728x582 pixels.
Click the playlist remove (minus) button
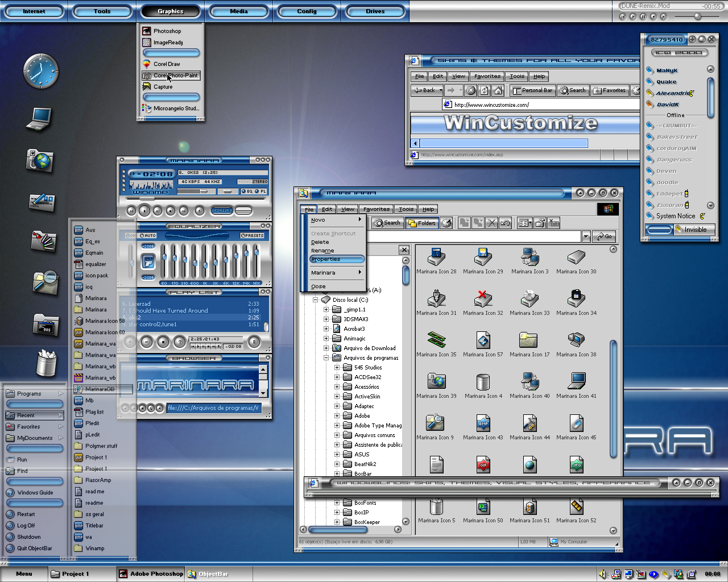(146, 342)
